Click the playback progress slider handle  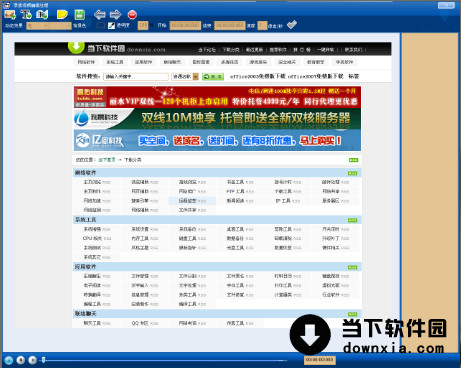coord(43,360)
